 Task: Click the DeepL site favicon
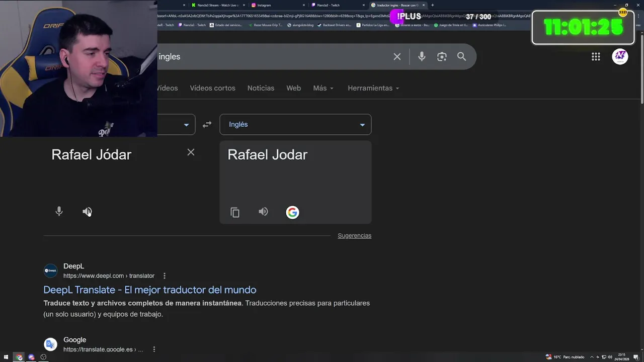(x=50, y=270)
